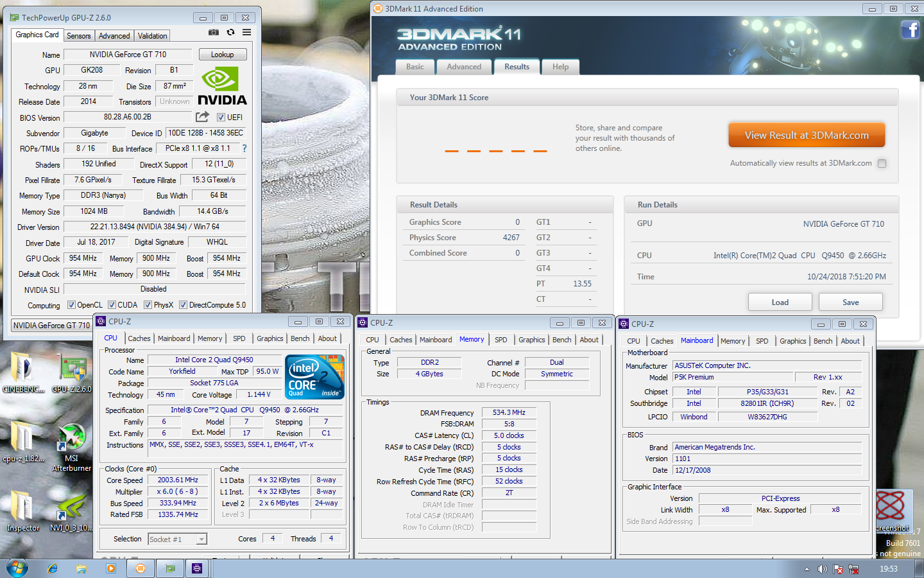Open the Socket #1 selection dropdown

pyautogui.click(x=177, y=539)
